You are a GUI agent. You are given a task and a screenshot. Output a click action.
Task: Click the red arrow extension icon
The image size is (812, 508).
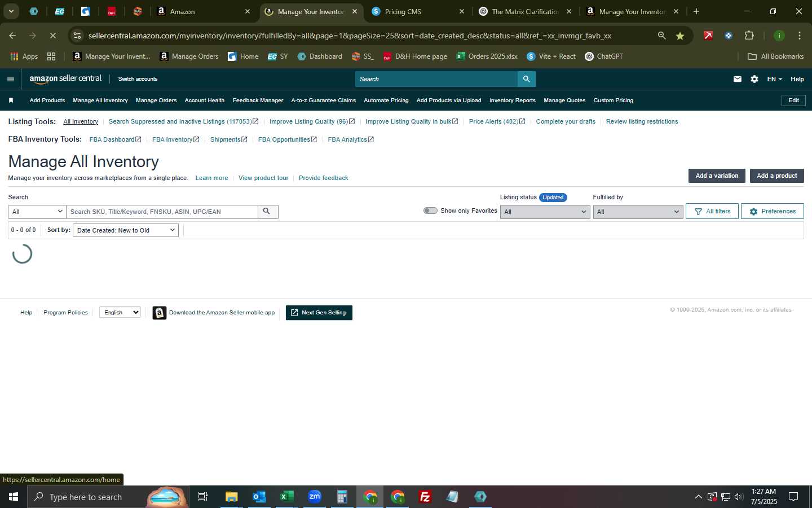coord(708,36)
